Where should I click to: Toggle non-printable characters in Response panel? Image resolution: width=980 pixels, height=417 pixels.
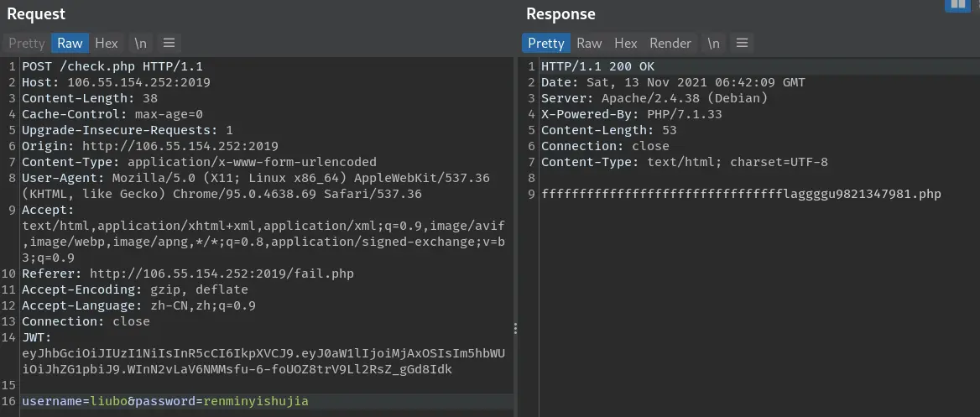[713, 43]
